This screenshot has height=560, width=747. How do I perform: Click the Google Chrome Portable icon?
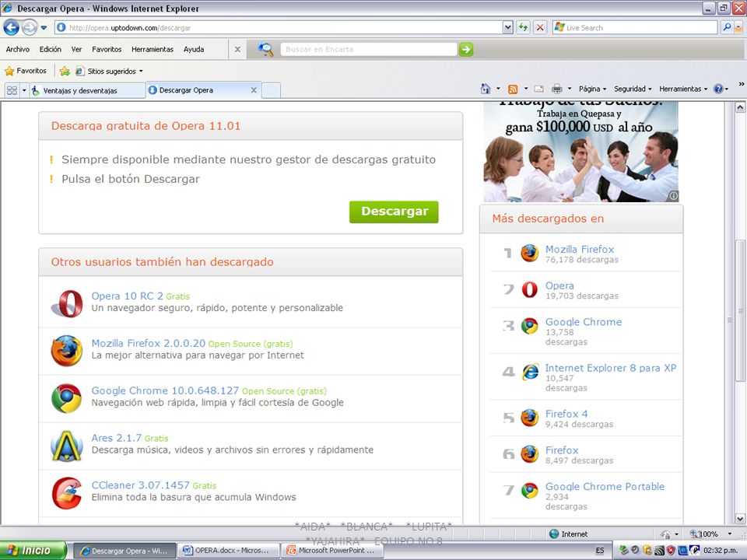point(529,491)
